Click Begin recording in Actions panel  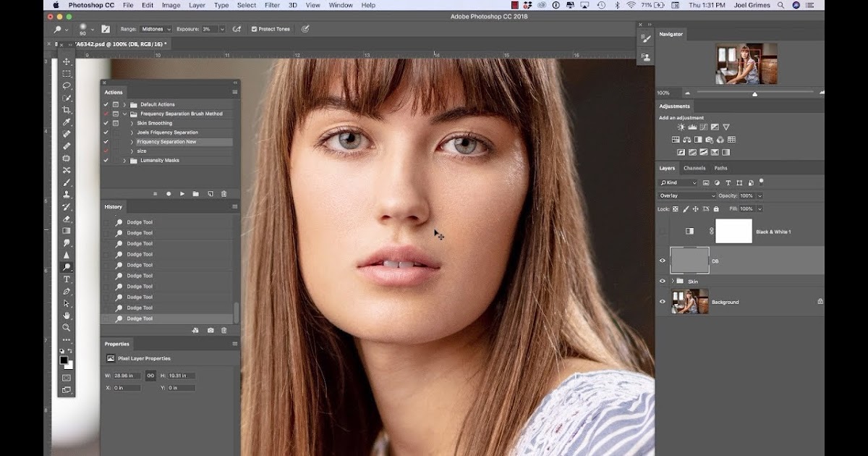[x=169, y=194]
